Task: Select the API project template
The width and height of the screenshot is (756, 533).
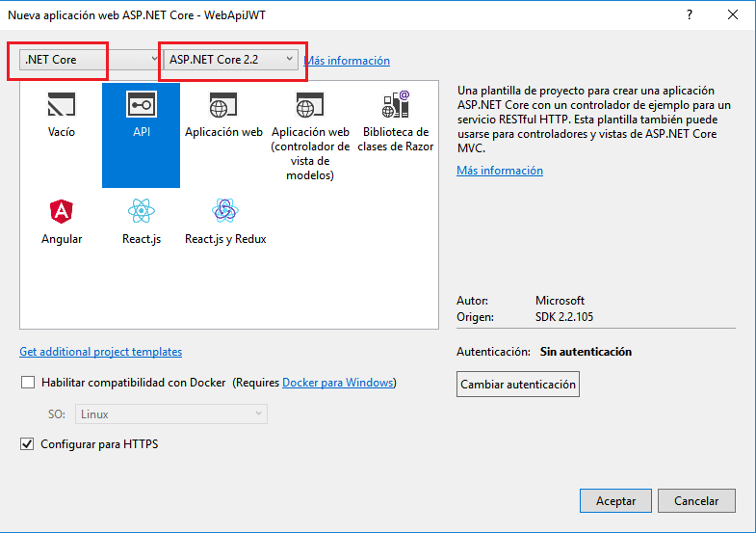Action: [x=141, y=135]
